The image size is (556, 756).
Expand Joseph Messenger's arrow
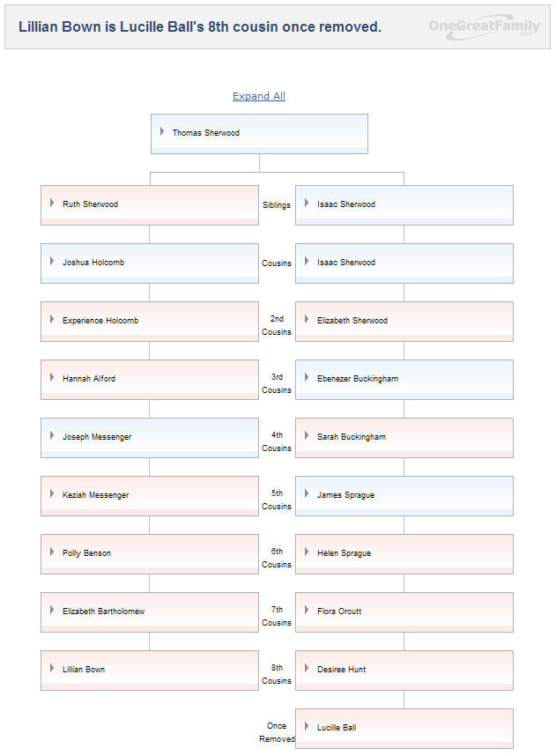pyautogui.click(x=52, y=436)
